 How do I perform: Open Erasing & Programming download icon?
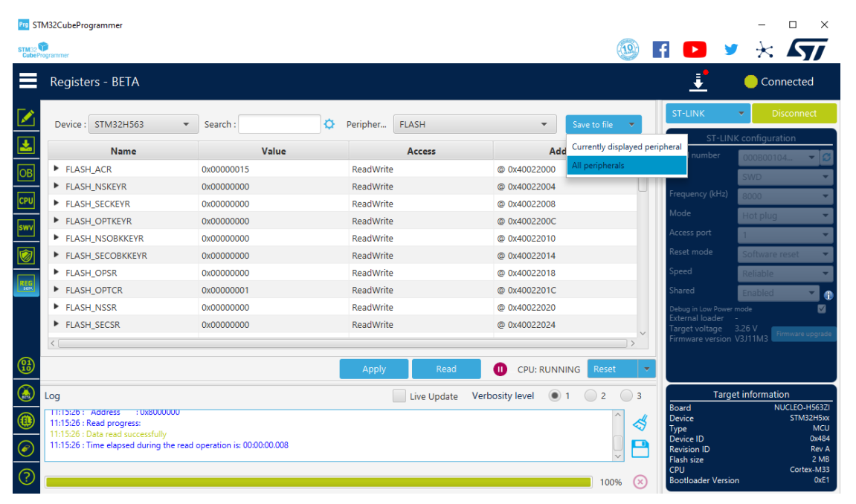pos(26,145)
